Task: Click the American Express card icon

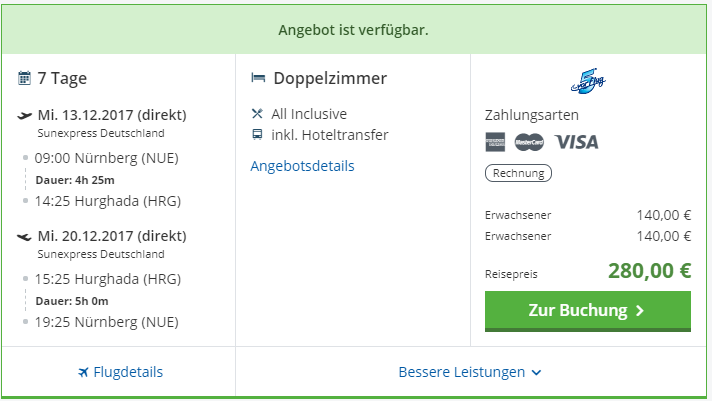Action: [495, 142]
